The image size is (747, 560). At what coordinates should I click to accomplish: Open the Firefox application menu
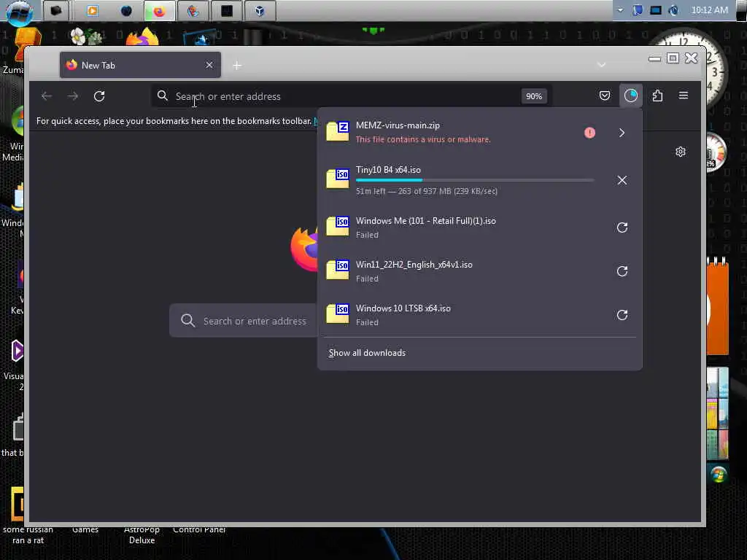(x=683, y=96)
